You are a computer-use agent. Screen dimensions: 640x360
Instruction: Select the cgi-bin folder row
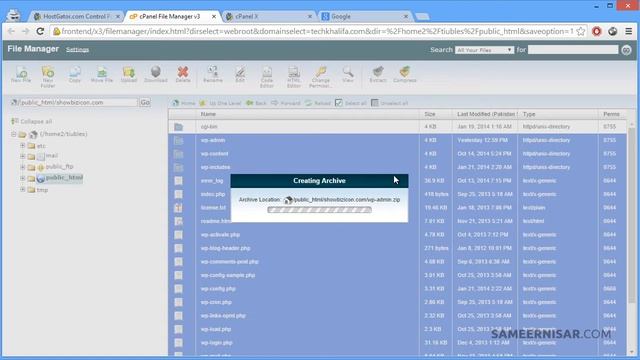pyautogui.click(x=397, y=127)
